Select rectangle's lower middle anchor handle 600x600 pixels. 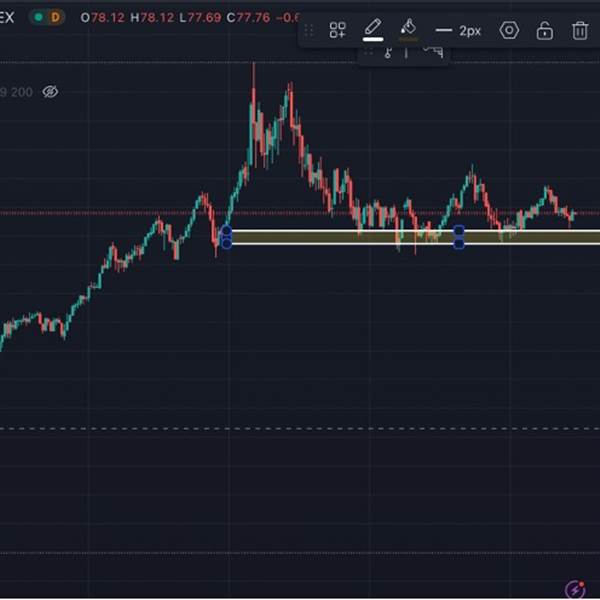tap(459, 243)
